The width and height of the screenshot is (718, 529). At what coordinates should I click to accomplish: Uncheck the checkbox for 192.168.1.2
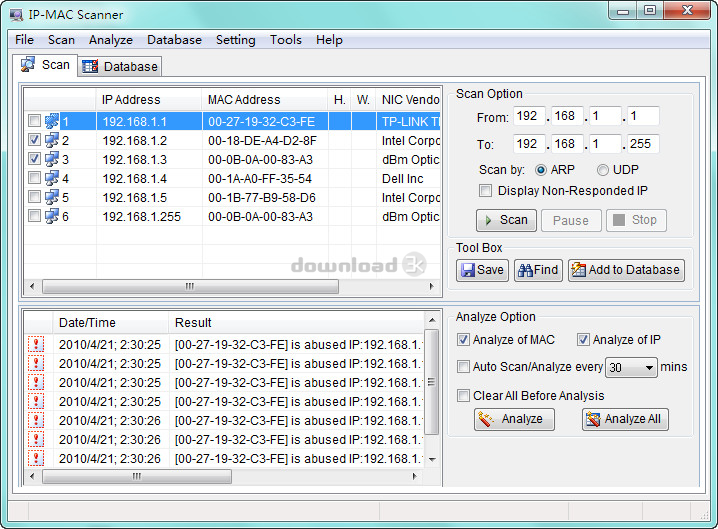[34, 140]
